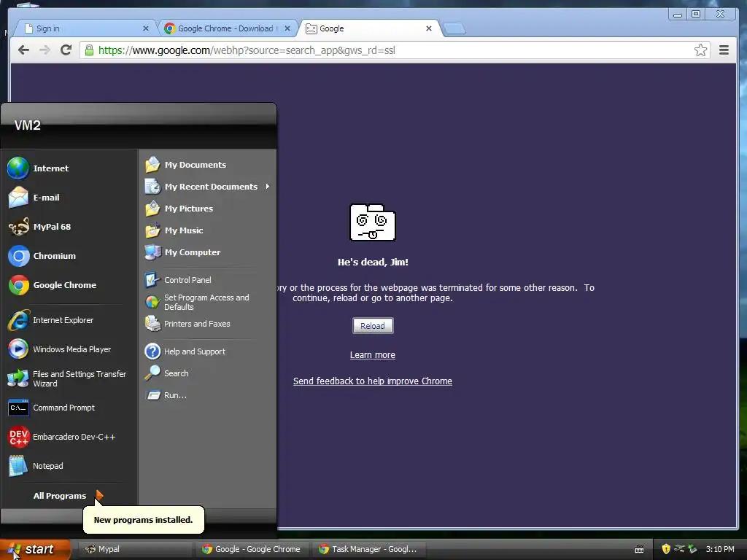Click the green SSL padlock icon
Screen dimensions: 747x560
89,50
